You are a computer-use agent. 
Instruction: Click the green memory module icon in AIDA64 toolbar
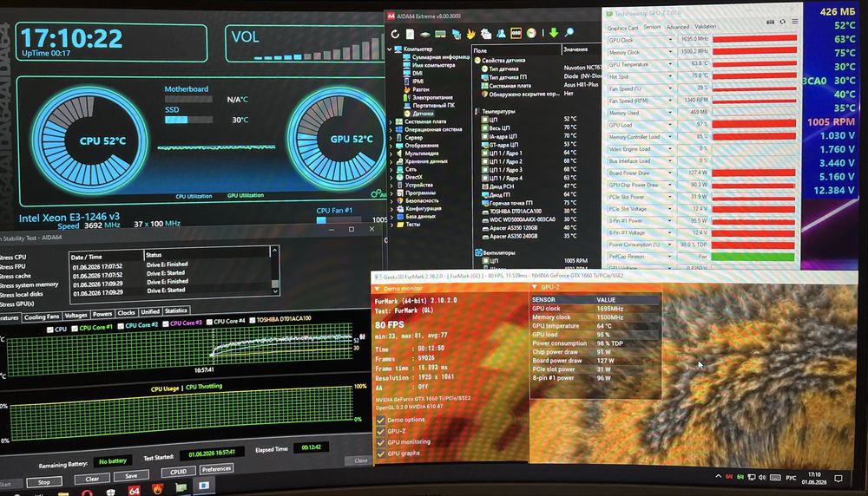(x=440, y=34)
